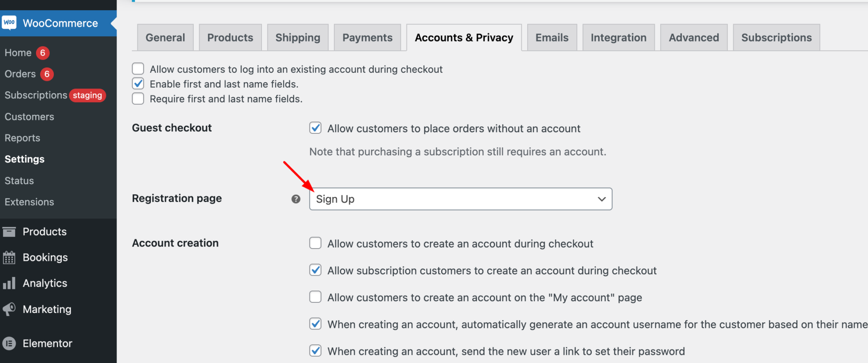868x363 pixels.
Task: Check require first and last name fields
Action: point(138,98)
